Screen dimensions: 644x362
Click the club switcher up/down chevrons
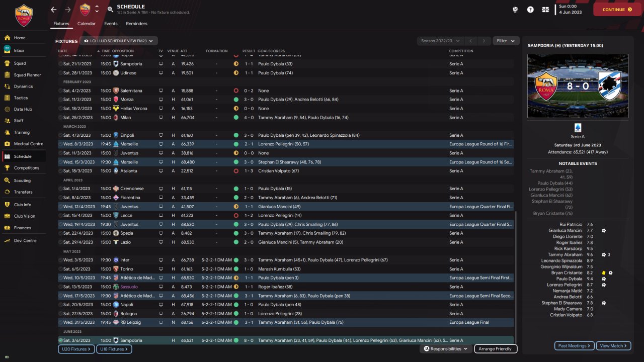pos(97,10)
